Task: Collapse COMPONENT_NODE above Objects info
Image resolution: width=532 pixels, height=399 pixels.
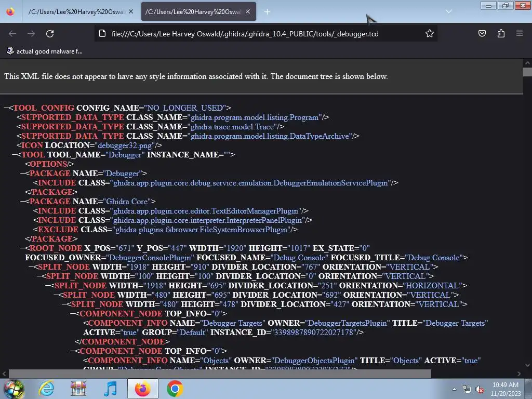Action: 72,351
